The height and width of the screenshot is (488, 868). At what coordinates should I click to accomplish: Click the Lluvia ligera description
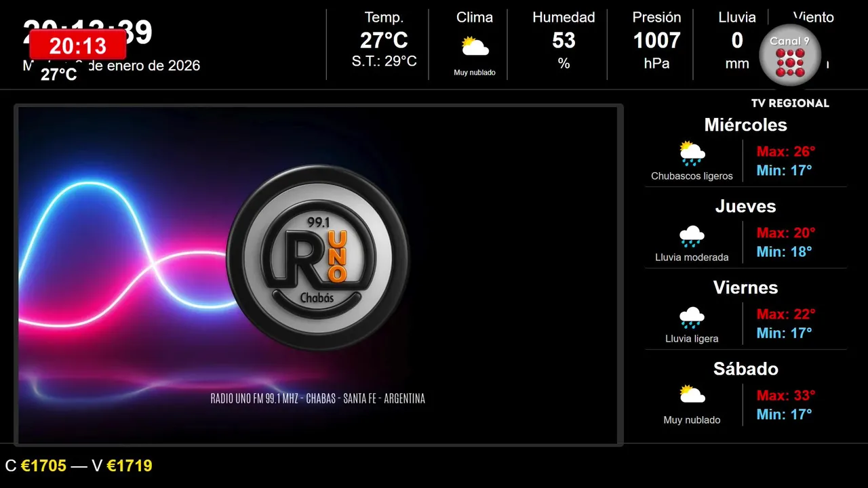pos(692,339)
